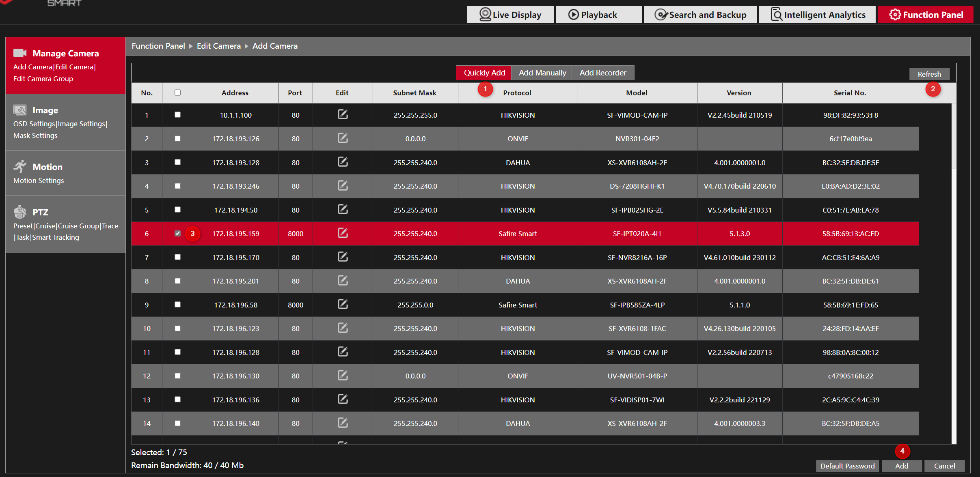Open Motion Settings link
The height and width of the screenshot is (477, 980).
pyautogui.click(x=39, y=180)
